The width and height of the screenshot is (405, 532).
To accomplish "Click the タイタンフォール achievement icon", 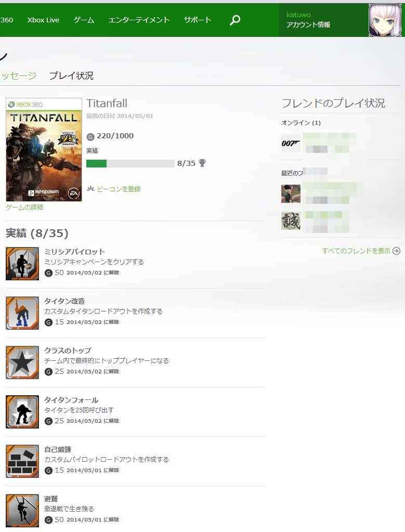I will point(22,412).
